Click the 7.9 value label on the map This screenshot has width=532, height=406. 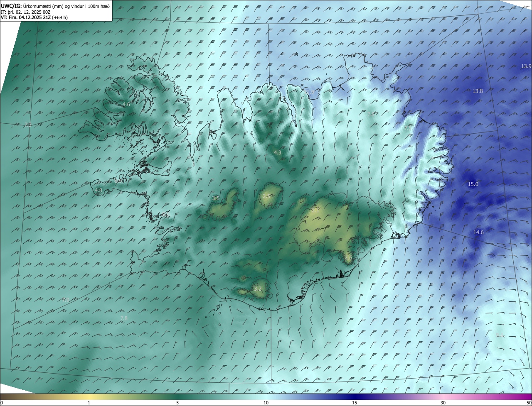[66, 300]
